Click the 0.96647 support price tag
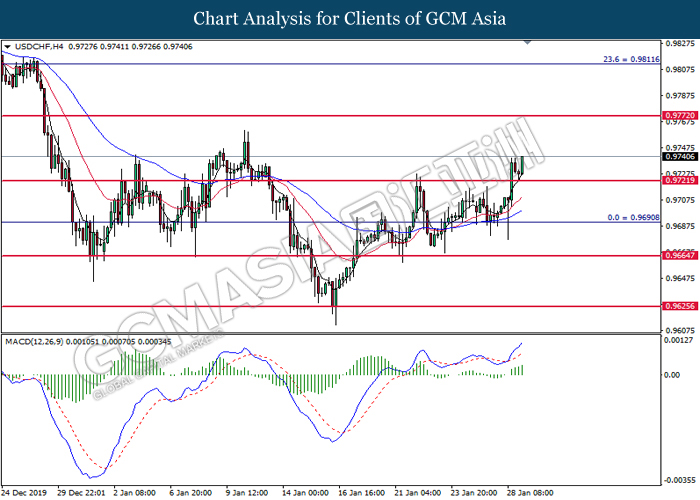The height and width of the screenshot is (500, 700). pyautogui.click(x=676, y=256)
